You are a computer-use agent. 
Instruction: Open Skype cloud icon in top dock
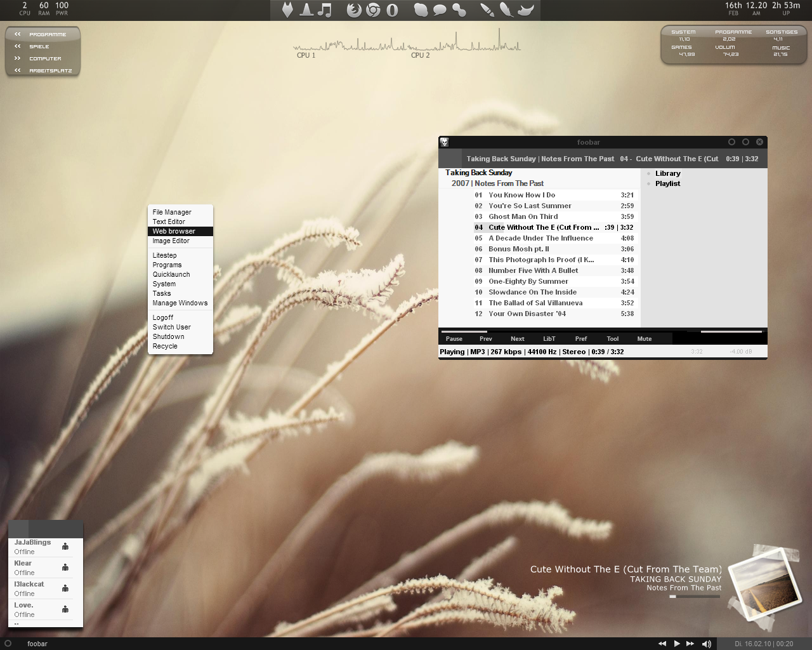click(x=421, y=10)
